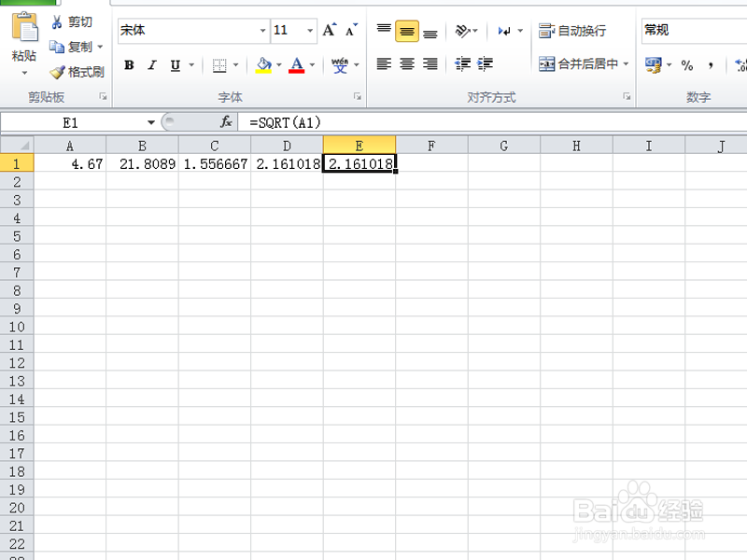
Task: Click selected cell E1
Action: [x=359, y=163]
